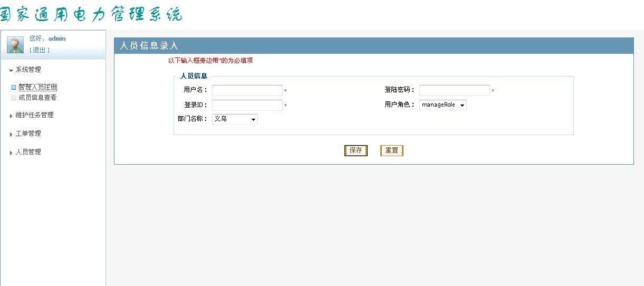Focus the 用户名 input field
The width and height of the screenshot is (644, 286).
[x=247, y=90]
